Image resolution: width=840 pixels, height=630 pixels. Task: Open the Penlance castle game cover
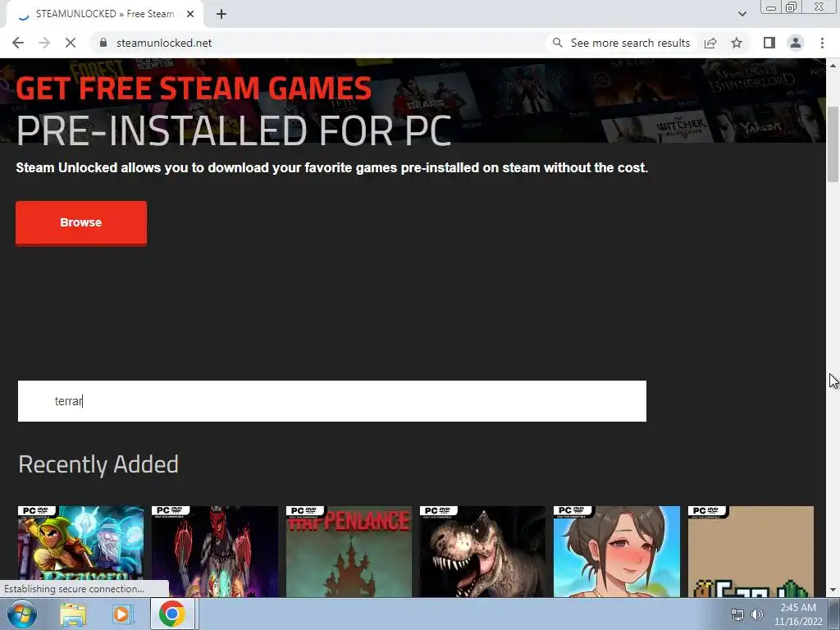349,551
